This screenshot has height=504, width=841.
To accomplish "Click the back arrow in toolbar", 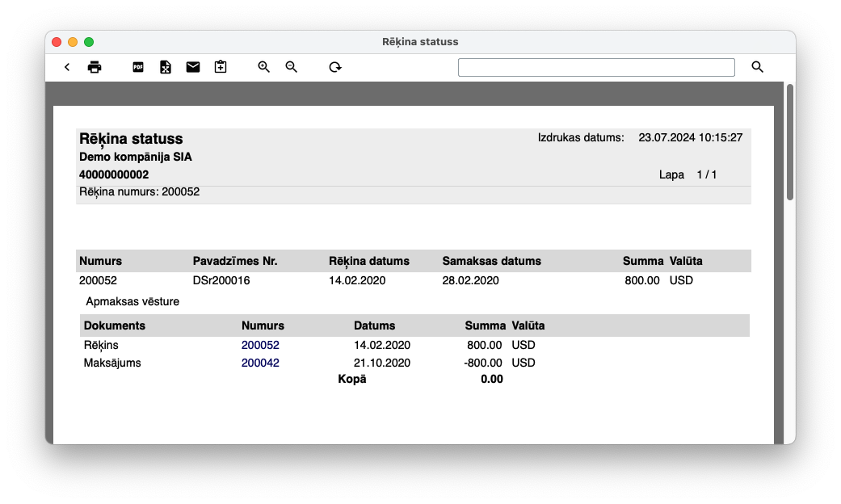I will click(x=67, y=67).
